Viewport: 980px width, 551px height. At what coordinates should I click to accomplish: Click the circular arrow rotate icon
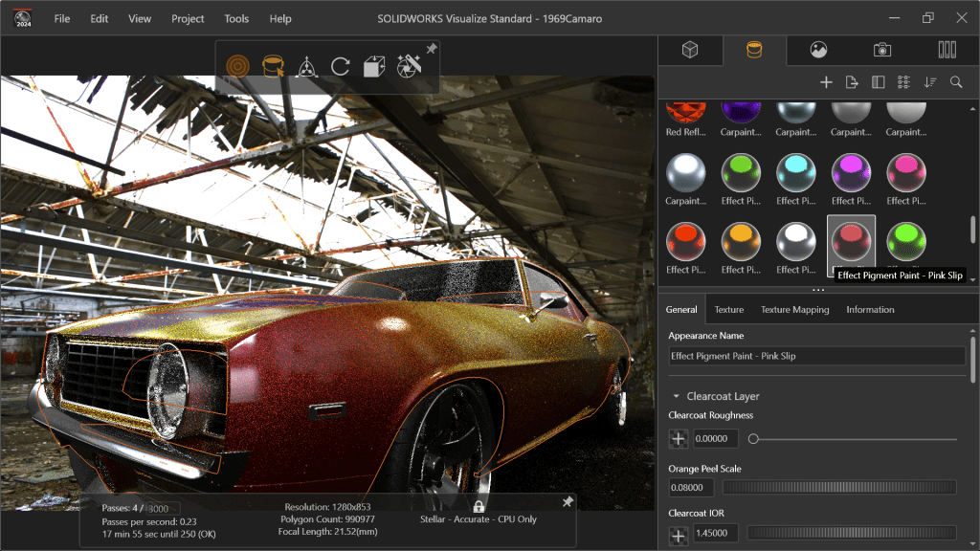click(x=340, y=66)
